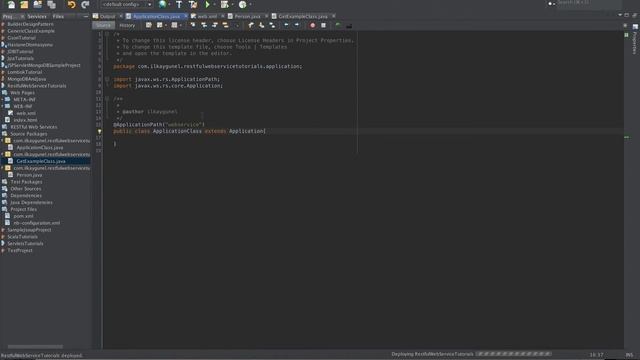
Task: Select the GetExampleClass.java editor tab
Action: [x=302, y=16]
